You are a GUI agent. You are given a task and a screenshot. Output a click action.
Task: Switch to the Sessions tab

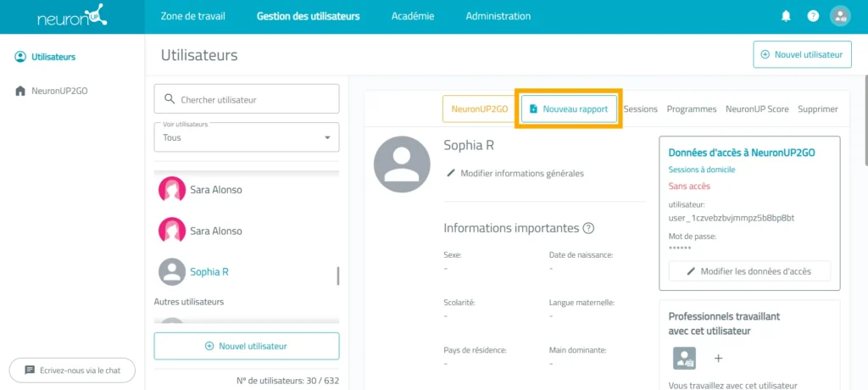641,109
